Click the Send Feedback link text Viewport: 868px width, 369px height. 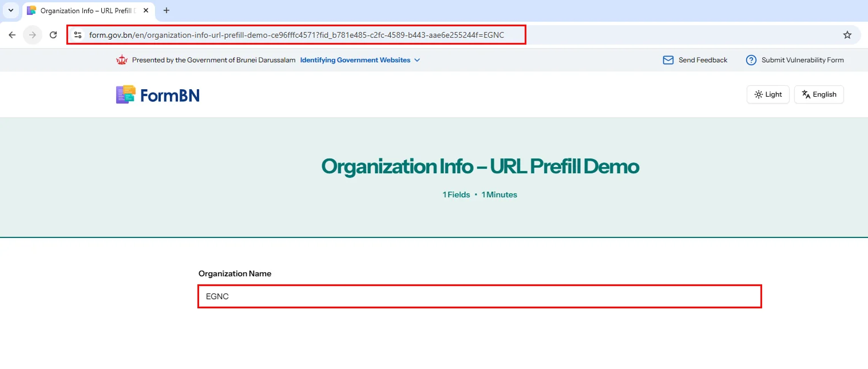click(x=703, y=60)
